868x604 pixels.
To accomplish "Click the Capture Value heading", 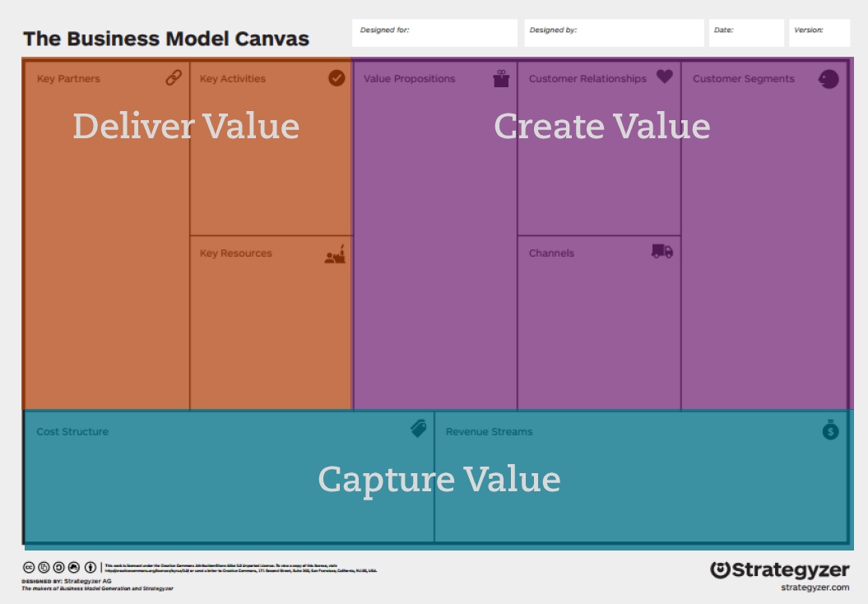I will (439, 480).
